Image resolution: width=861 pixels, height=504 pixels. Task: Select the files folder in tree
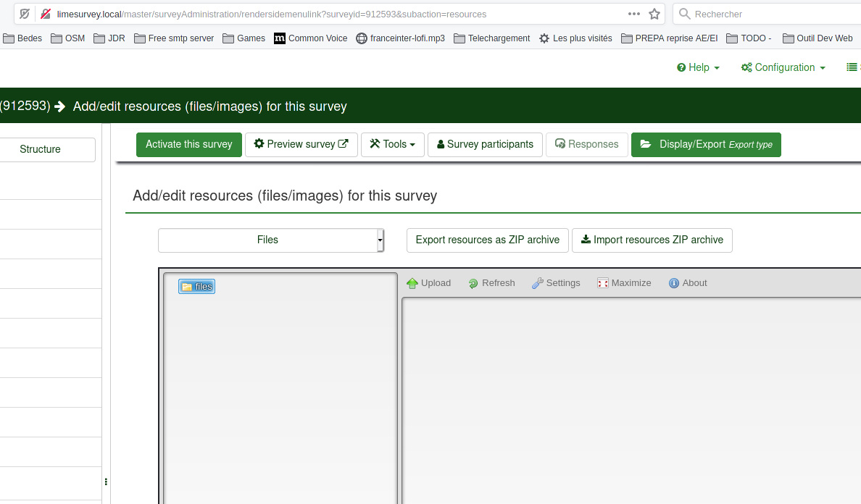pyautogui.click(x=197, y=287)
